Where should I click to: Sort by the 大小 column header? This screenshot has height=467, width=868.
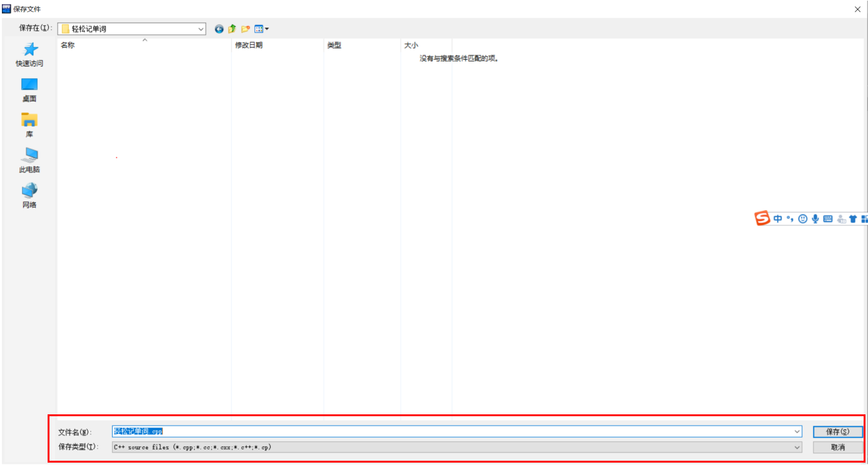(426, 45)
